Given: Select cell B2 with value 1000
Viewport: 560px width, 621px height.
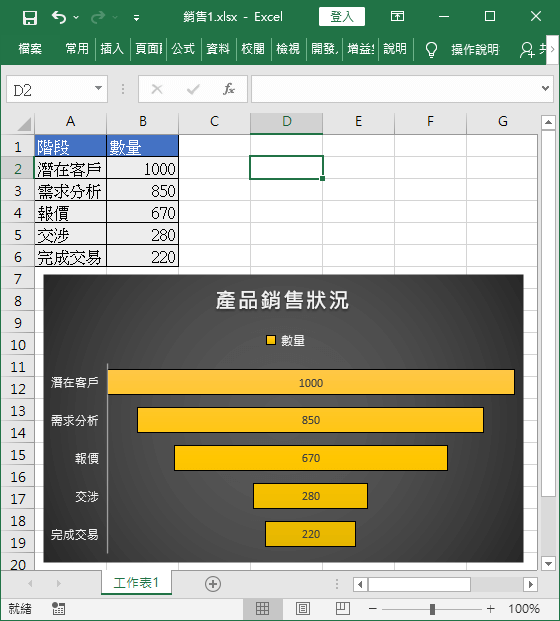Looking at the screenshot, I should tap(143, 168).
